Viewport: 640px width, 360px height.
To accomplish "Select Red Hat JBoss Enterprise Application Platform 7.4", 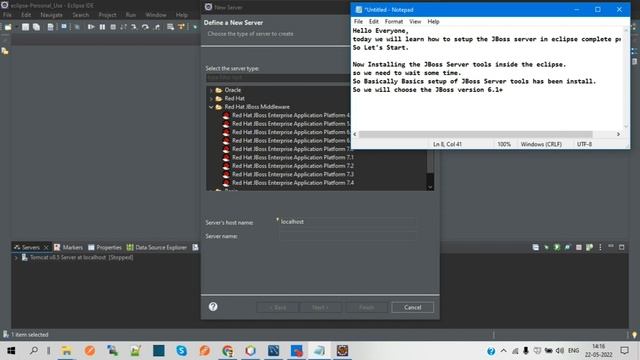I will tap(293, 183).
